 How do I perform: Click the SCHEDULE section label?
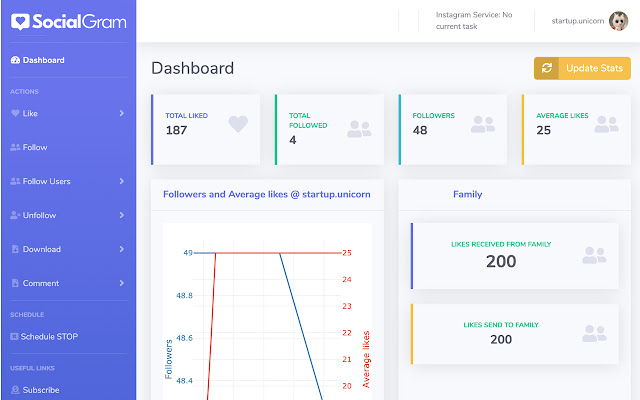pos(27,315)
